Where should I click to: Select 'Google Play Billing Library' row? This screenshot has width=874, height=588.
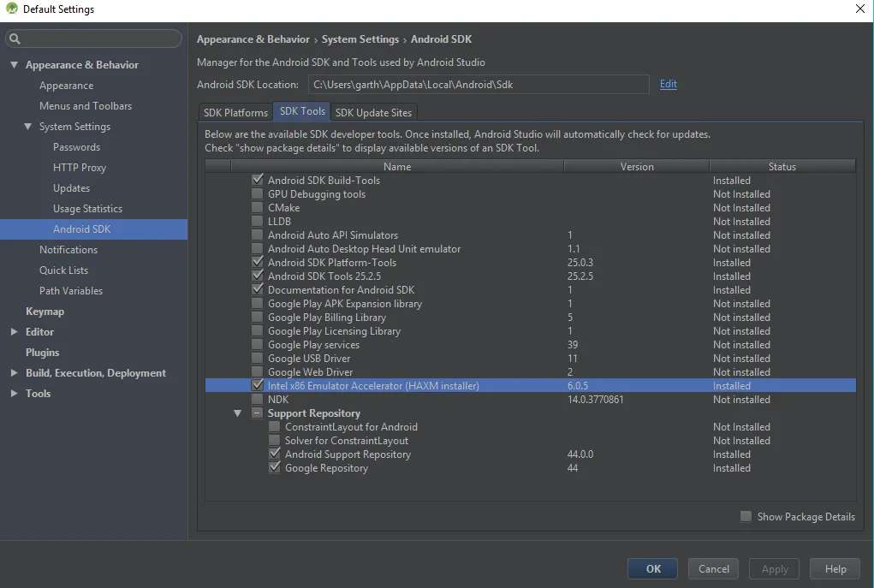(530, 318)
